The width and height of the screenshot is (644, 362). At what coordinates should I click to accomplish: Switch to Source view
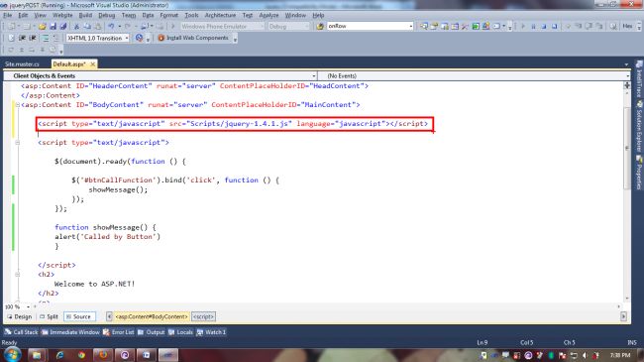[79, 316]
